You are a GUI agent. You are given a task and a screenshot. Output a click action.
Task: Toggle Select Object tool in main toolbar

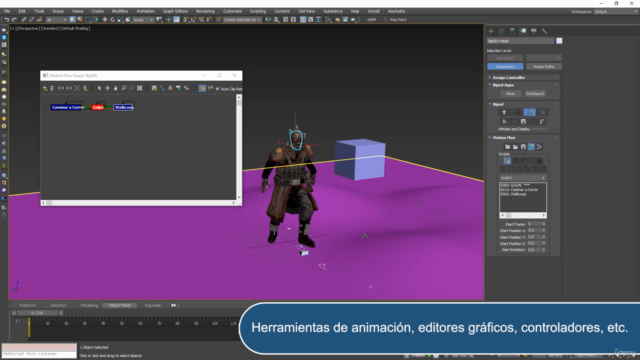click(x=72, y=20)
